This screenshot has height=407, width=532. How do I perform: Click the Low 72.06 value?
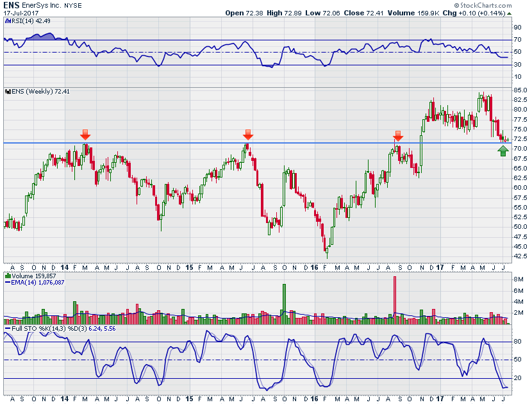coord(322,13)
